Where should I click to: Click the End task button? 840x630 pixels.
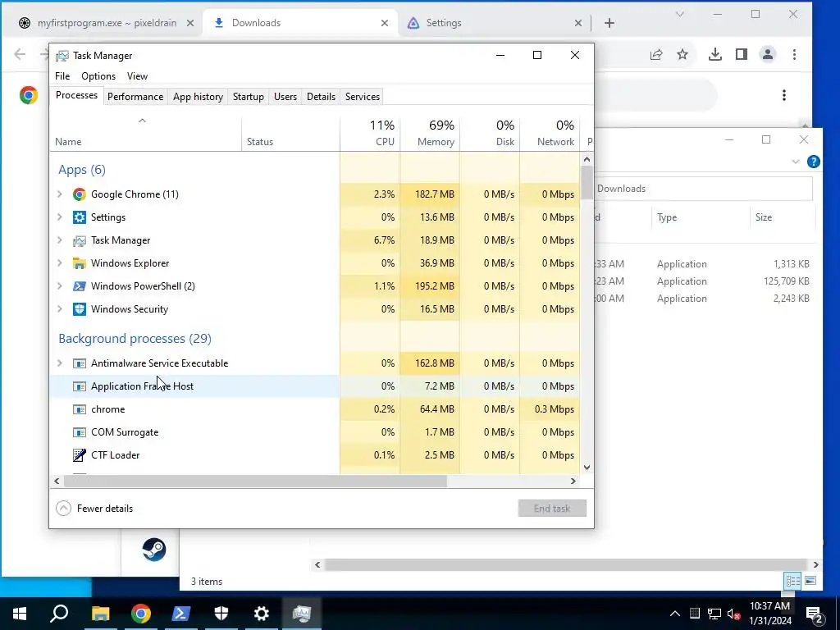[x=552, y=509]
